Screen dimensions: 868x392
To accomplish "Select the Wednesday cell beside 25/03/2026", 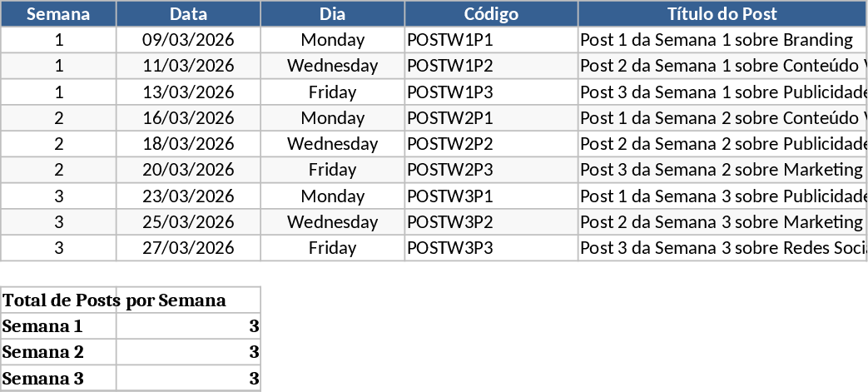I will coord(332,222).
